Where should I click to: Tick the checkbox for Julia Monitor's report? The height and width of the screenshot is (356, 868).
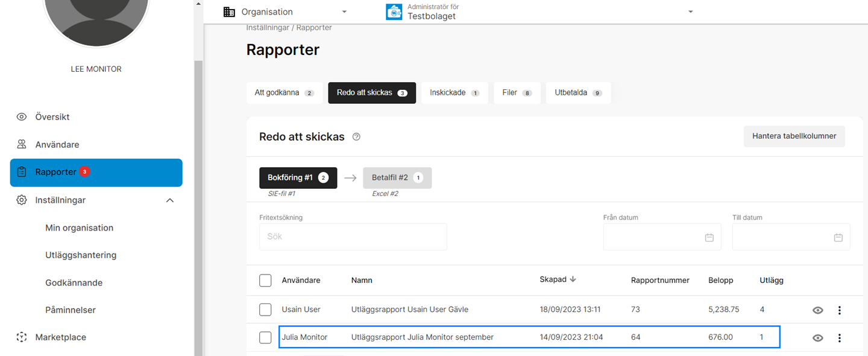click(x=265, y=337)
